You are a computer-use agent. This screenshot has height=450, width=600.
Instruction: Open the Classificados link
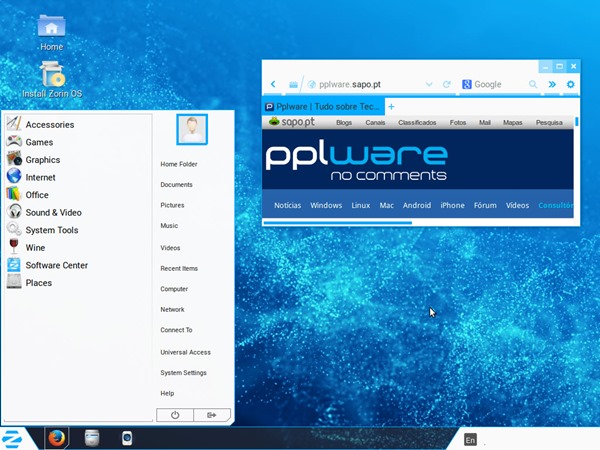[x=417, y=122]
